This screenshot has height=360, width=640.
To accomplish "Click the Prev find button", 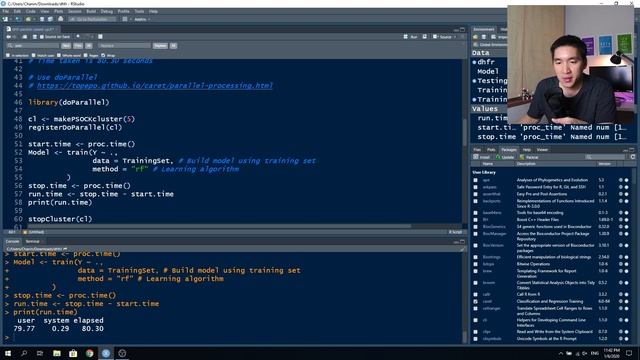I will [x=78, y=46].
